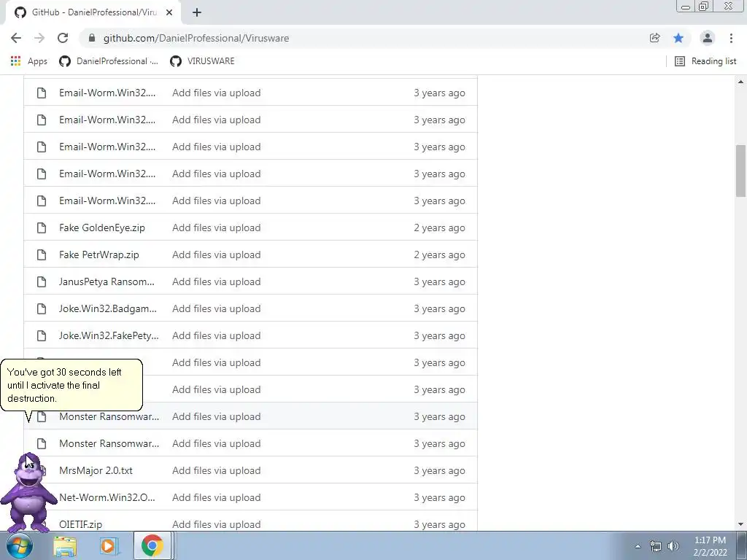Open Fake PetrWrap.zip file

pyautogui.click(x=99, y=254)
